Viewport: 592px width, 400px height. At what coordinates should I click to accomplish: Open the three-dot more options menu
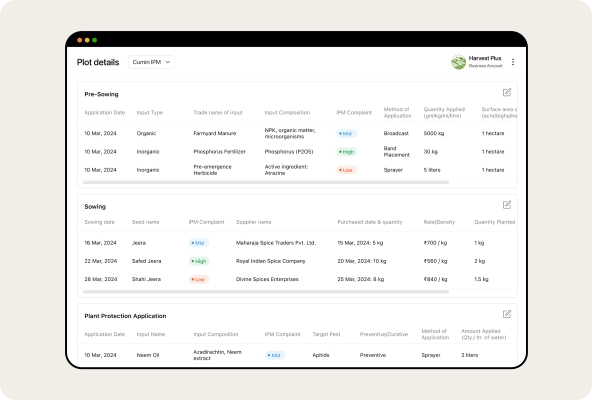[x=513, y=62]
